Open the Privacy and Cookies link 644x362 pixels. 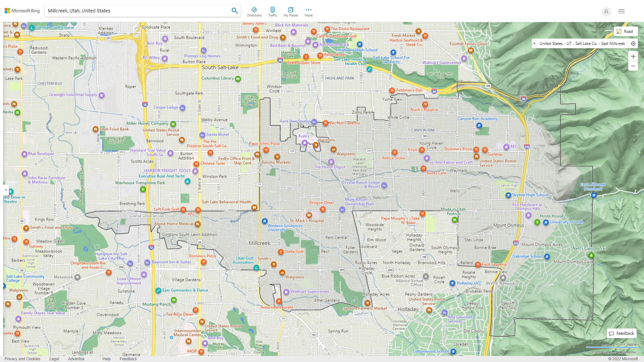tap(22, 359)
